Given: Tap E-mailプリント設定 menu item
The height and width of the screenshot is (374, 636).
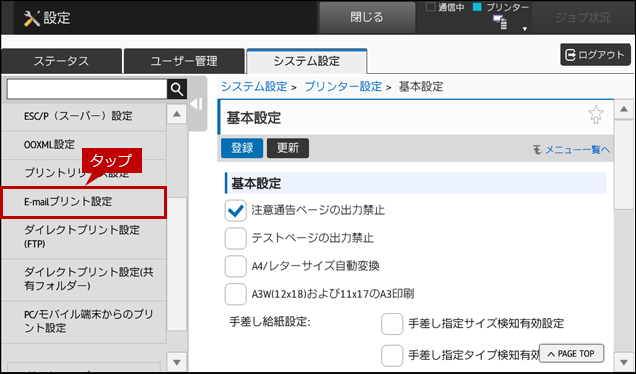Looking at the screenshot, I should point(84,202).
